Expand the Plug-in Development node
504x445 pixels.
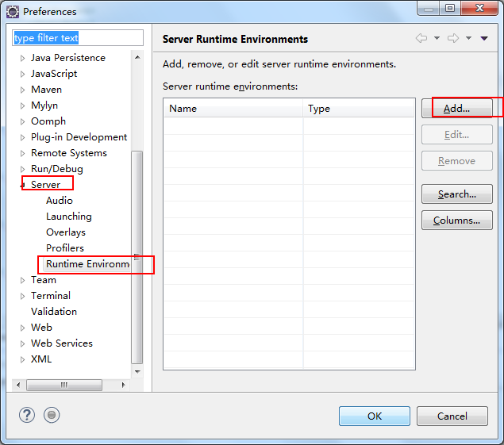[22, 137]
